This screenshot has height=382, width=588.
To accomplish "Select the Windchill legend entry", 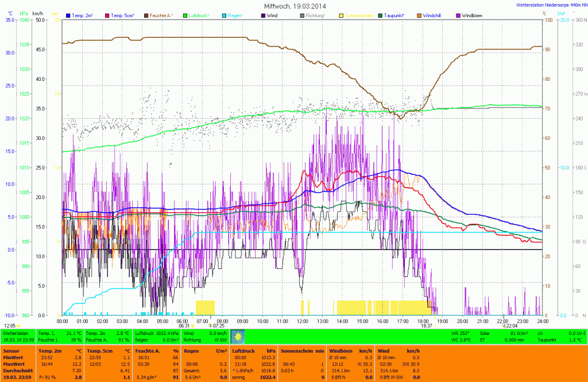I will coord(431,14).
